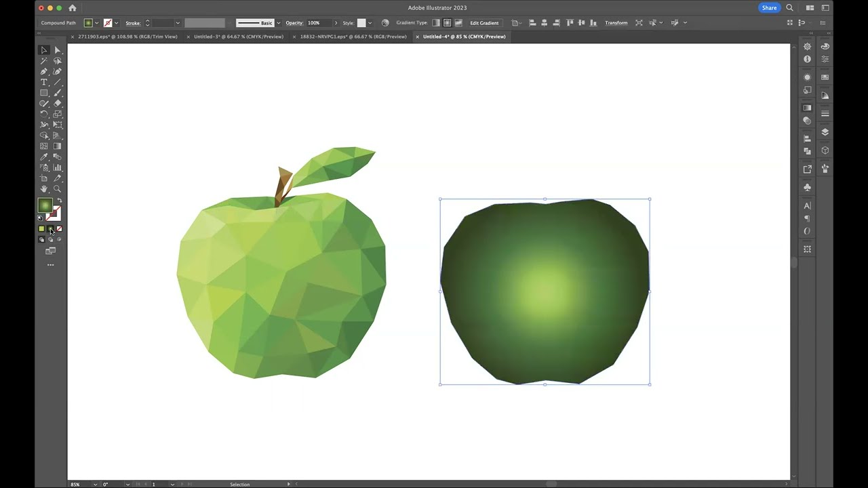Viewport: 868px width, 488px height.
Task: Change the screen mode
Action: 50,251
